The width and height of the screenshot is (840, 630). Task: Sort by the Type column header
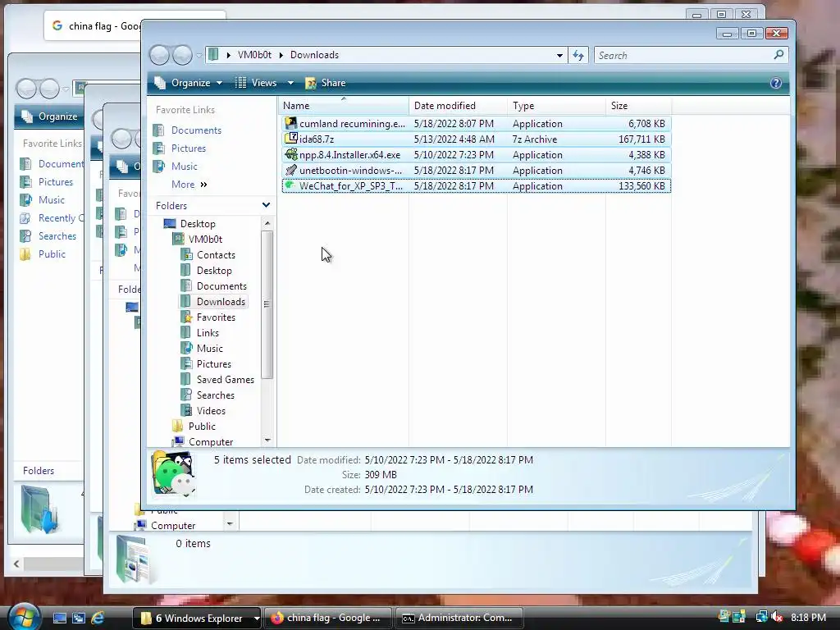coord(556,106)
